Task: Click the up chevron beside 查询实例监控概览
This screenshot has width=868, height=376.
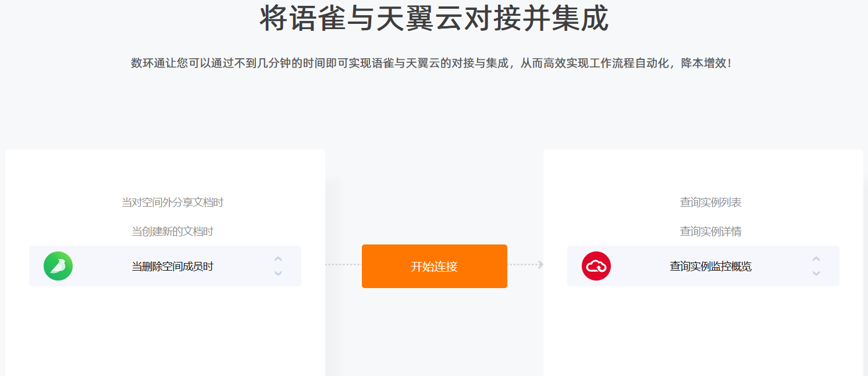Action: 816,259
